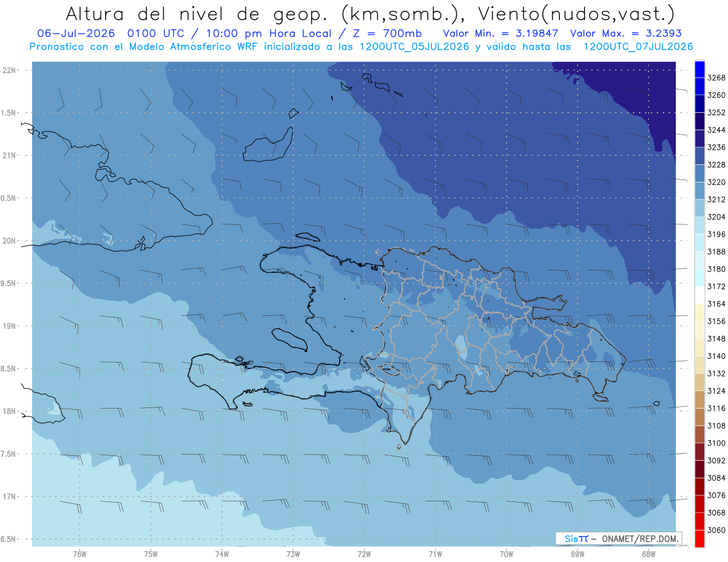This screenshot has width=728, height=562.
Task: Pick colorbar swatch between 3228 and 3220
Action: [699, 173]
